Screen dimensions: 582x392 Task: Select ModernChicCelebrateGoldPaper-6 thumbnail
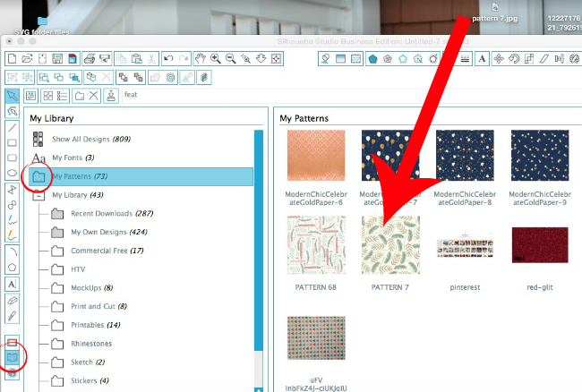pyautogui.click(x=316, y=156)
